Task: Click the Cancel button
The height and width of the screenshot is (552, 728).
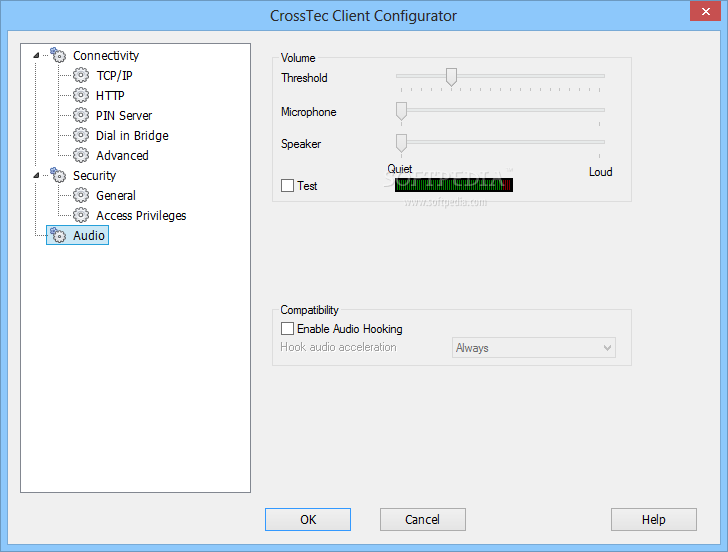Action: pyautogui.click(x=422, y=519)
